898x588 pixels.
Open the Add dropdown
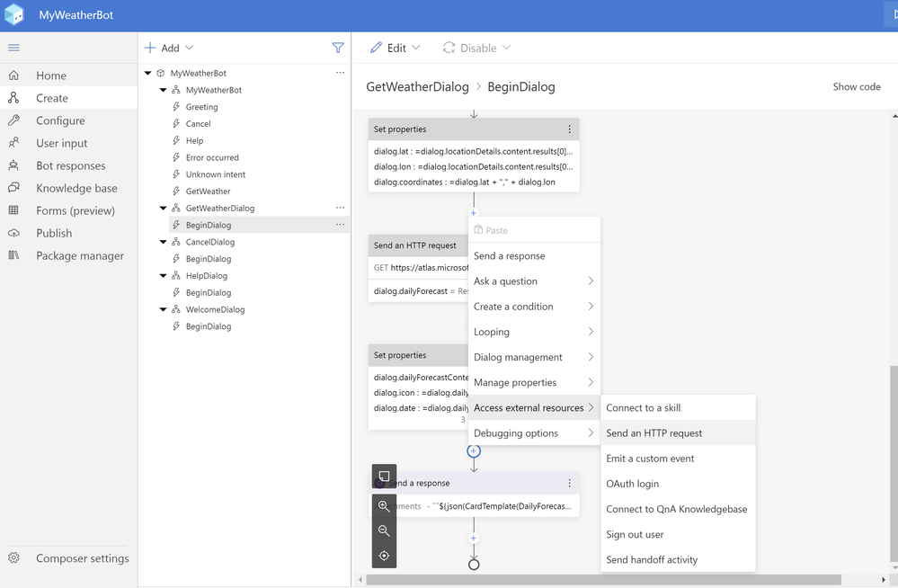169,49
